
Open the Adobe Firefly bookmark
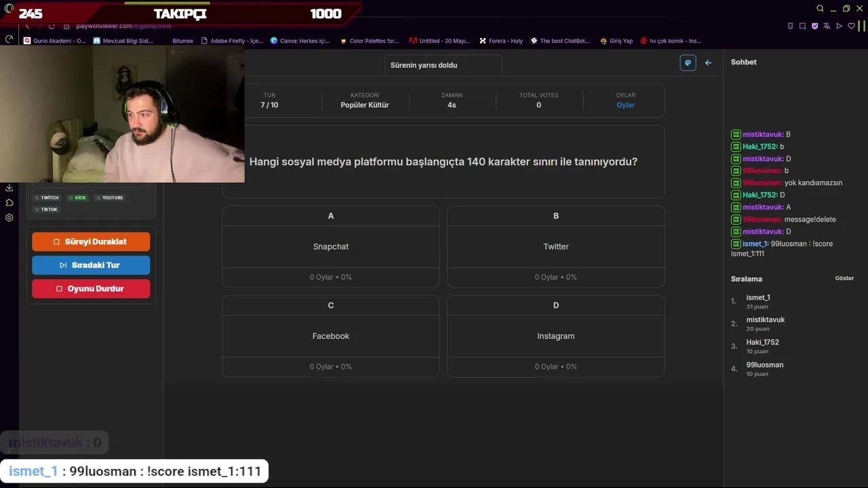(232, 41)
